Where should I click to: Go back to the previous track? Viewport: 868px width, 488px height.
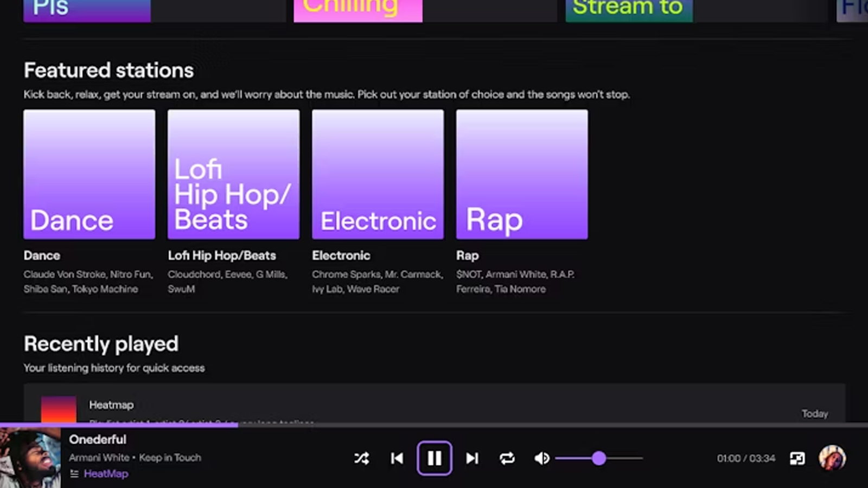[397, 458]
